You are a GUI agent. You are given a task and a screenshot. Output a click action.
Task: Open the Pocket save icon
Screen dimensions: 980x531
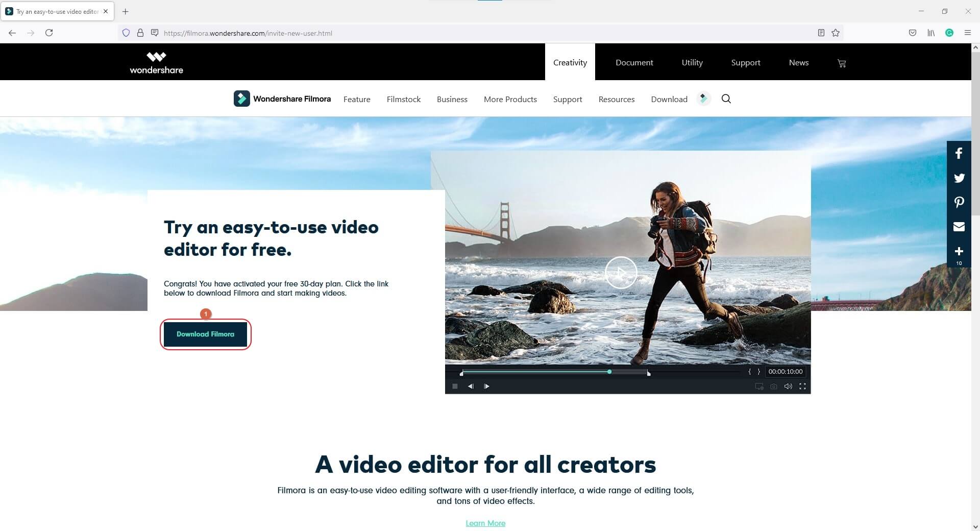coord(913,33)
